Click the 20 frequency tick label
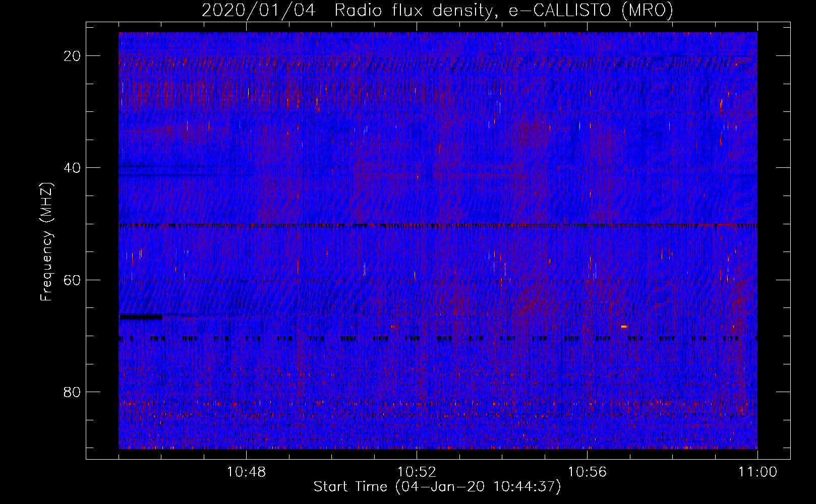This screenshot has height=504, width=816. coord(72,56)
